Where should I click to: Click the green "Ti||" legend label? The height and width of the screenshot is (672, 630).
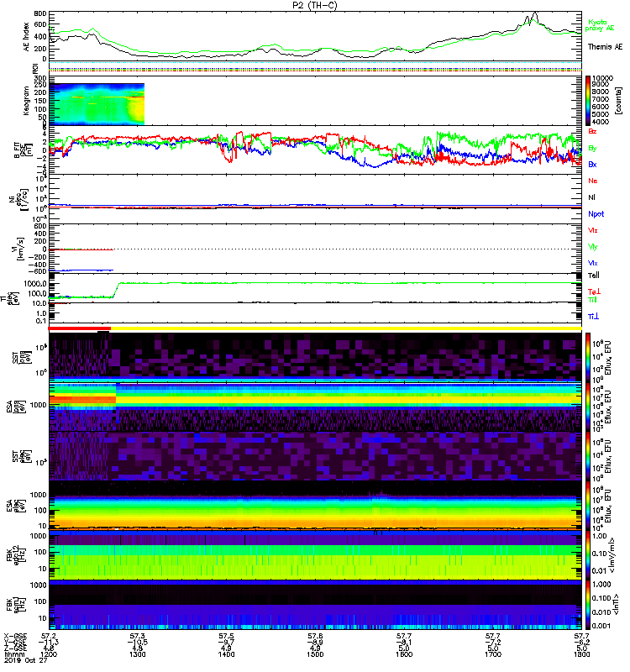point(592,300)
